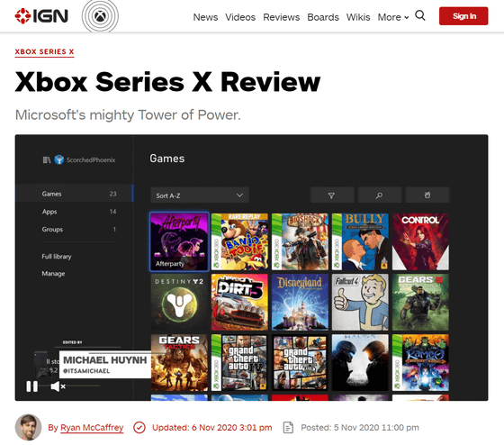Open the IGN home logo
Viewport: 504px width, 445px height.
point(41,16)
